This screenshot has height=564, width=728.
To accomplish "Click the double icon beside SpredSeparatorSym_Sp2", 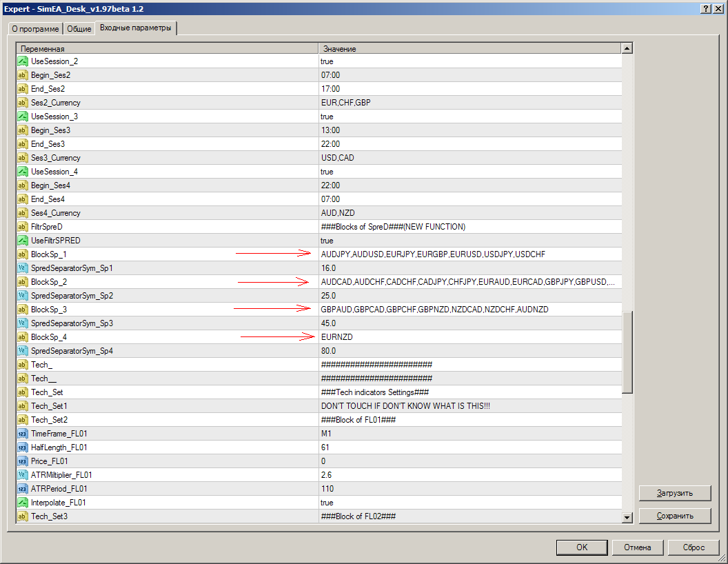I will tap(22, 296).
